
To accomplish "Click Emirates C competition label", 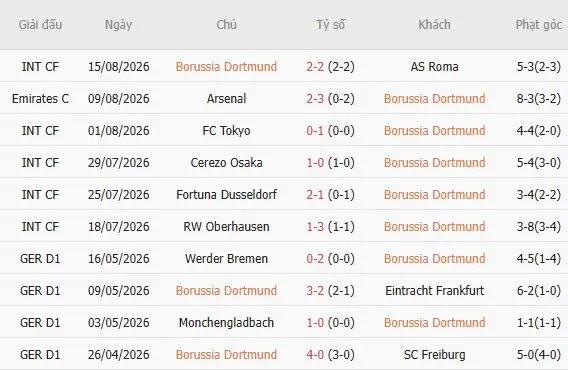I will (x=40, y=99).
